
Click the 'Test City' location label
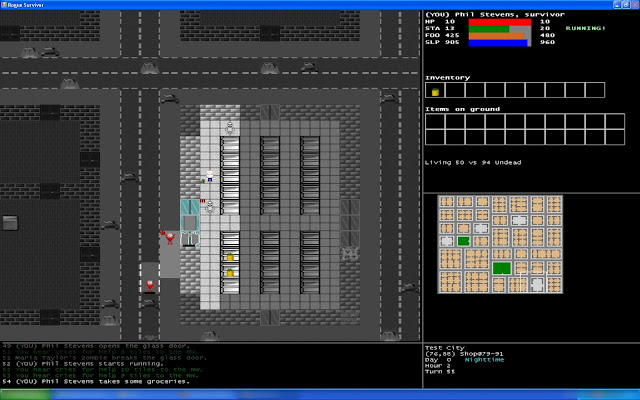[444, 348]
